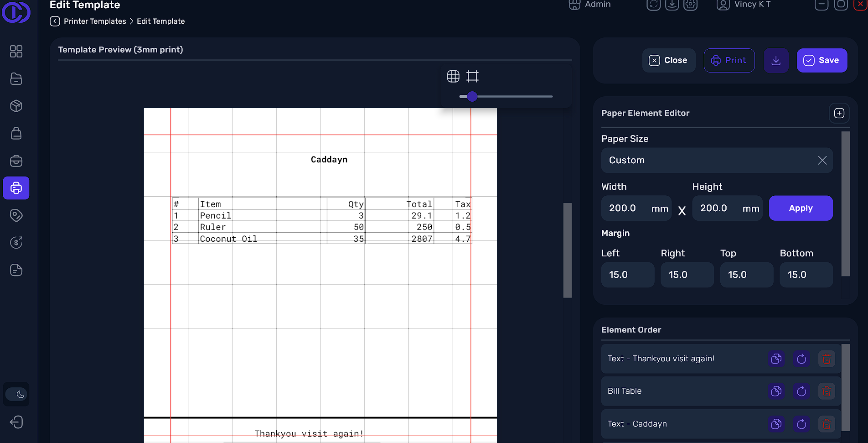Click the download template icon button
Image resolution: width=868 pixels, height=443 pixels.
[776, 60]
